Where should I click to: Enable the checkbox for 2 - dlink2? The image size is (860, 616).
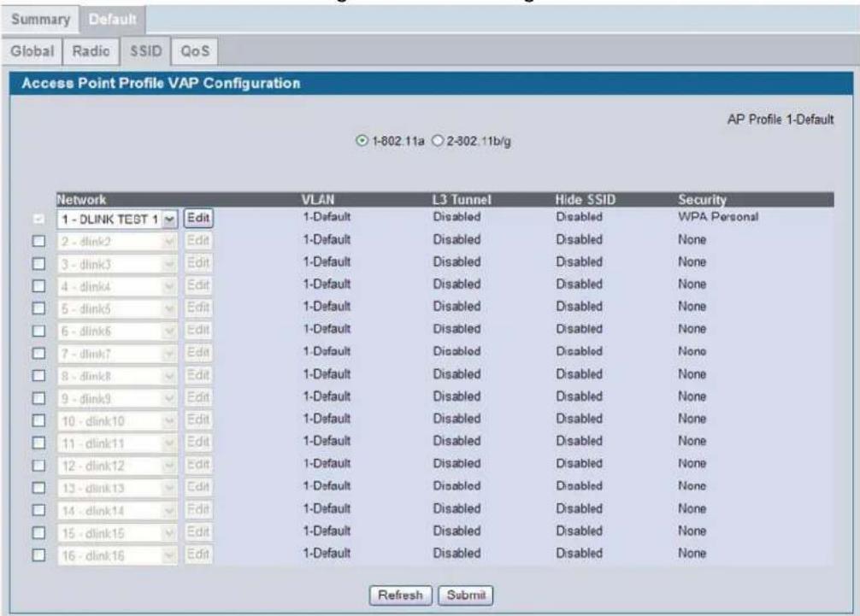38,241
